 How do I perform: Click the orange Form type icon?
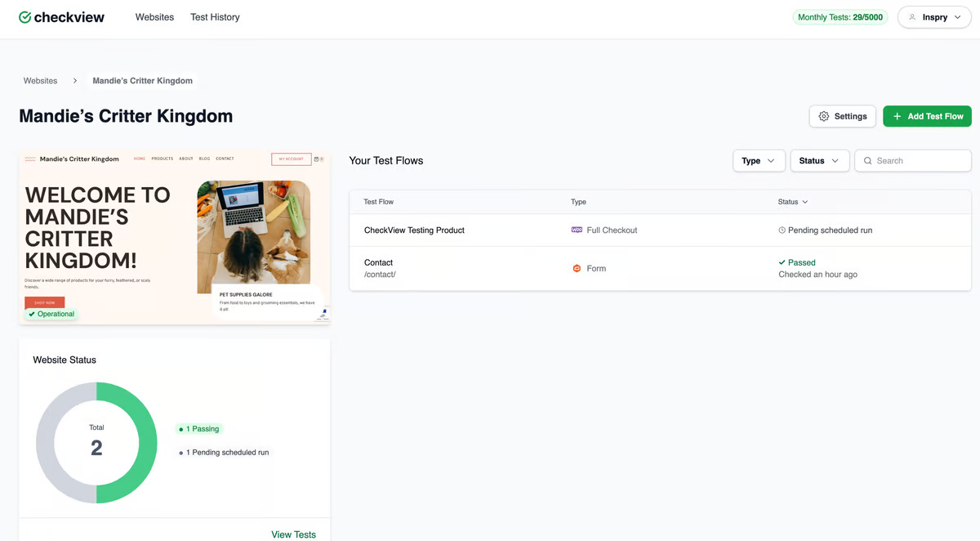click(x=578, y=268)
